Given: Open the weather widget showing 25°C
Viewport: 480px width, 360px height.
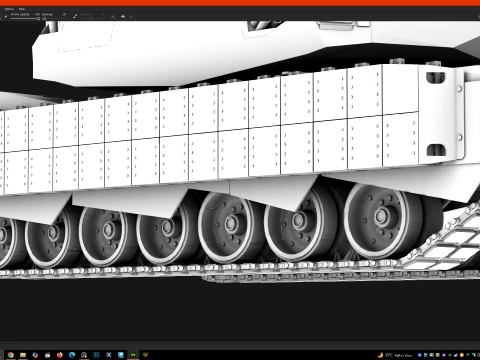Looking at the screenshot, I should [395, 355].
